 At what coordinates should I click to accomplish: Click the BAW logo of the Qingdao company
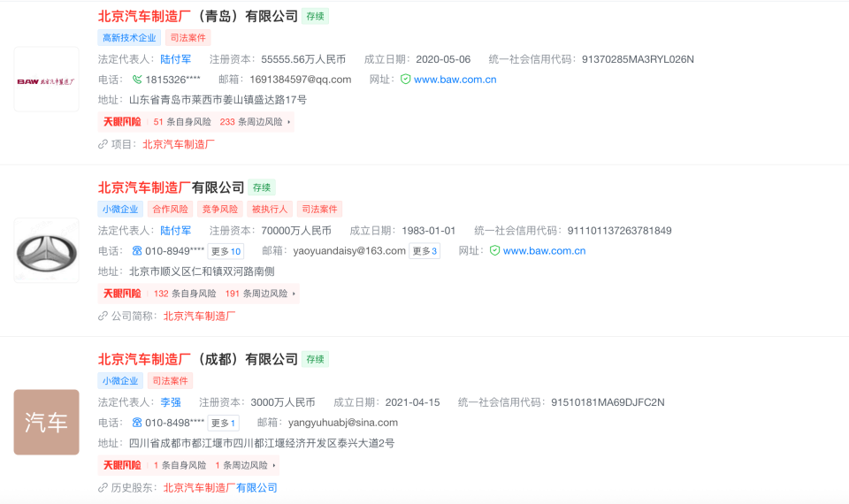[46, 80]
